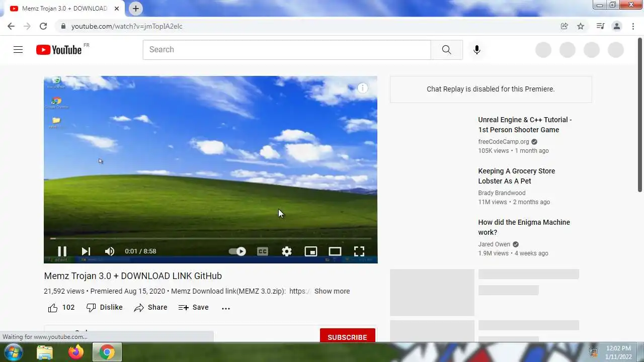Screen dimensions: 644x362
Task: Open File Explorer from taskbar
Action: [x=45, y=352]
